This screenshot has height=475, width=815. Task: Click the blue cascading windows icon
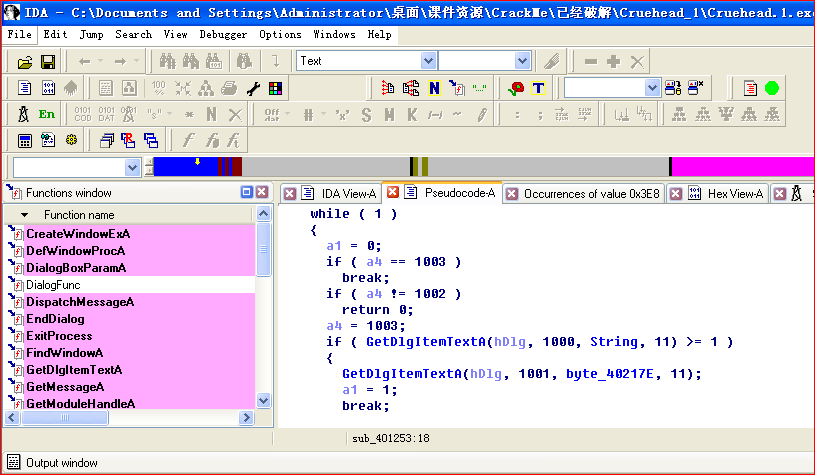click(151, 140)
